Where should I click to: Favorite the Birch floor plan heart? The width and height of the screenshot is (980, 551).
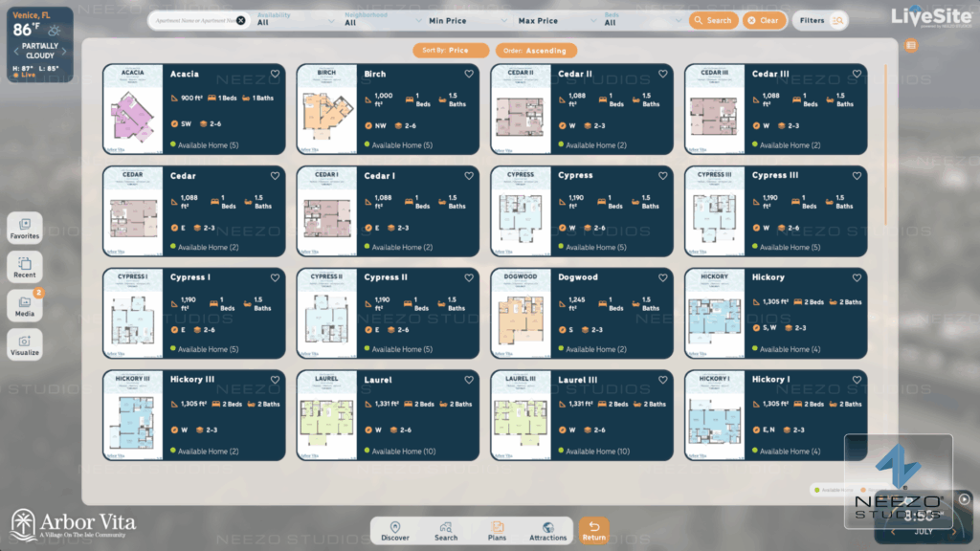469,74
